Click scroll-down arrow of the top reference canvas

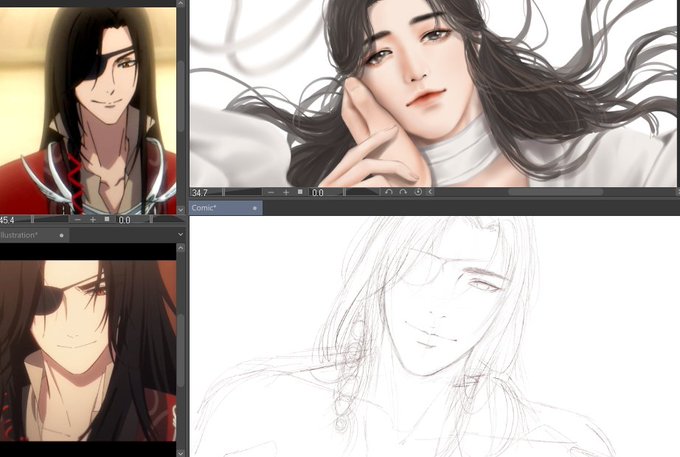[x=181, y=210]
